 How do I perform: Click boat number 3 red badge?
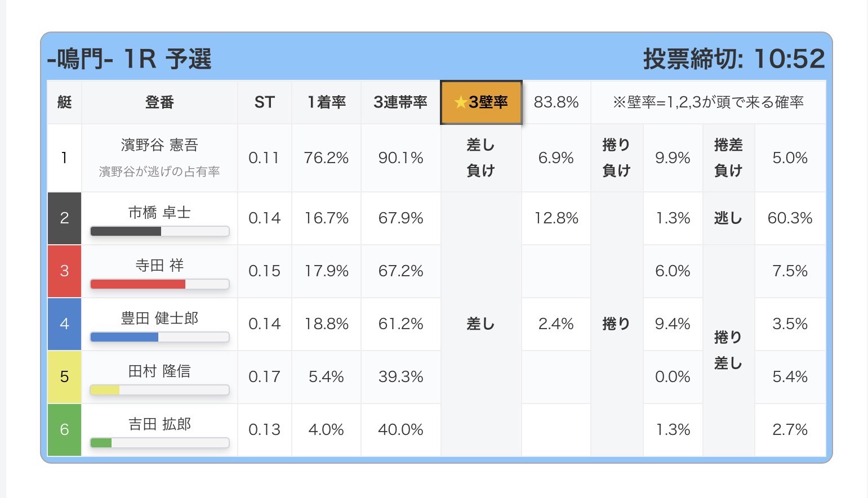tap(64, 271)
